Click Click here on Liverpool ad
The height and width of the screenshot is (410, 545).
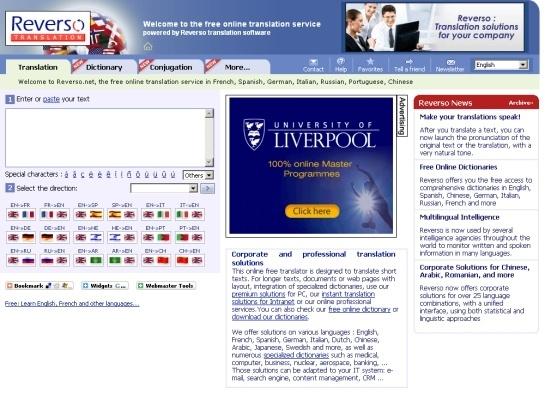click(x=312, y=211)
